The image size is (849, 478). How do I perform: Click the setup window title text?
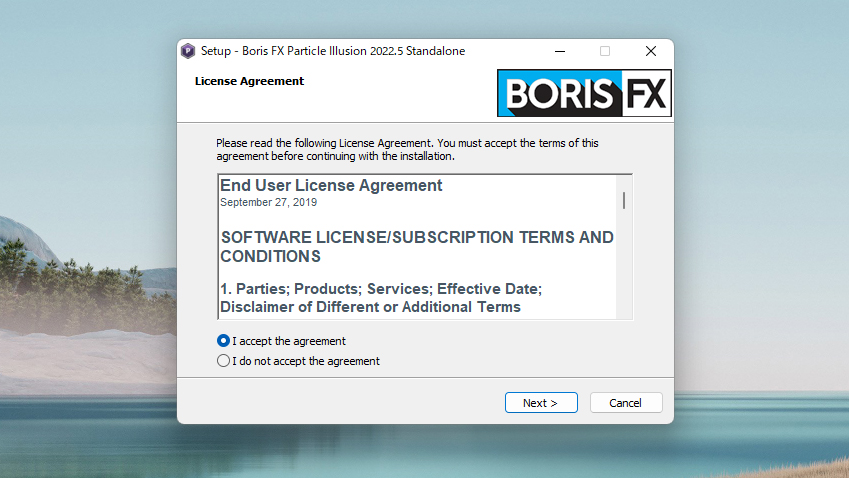(333, 51)
